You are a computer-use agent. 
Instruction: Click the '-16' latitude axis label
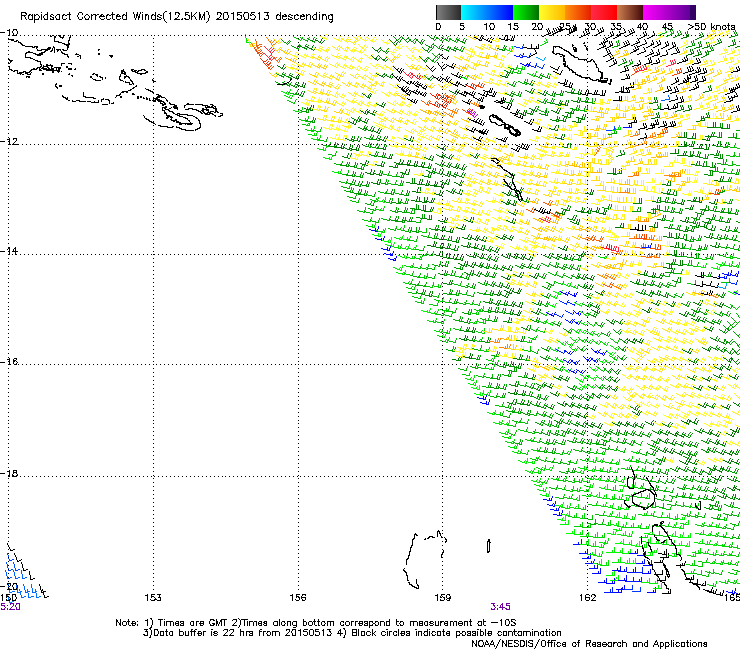tap(9, 362)
